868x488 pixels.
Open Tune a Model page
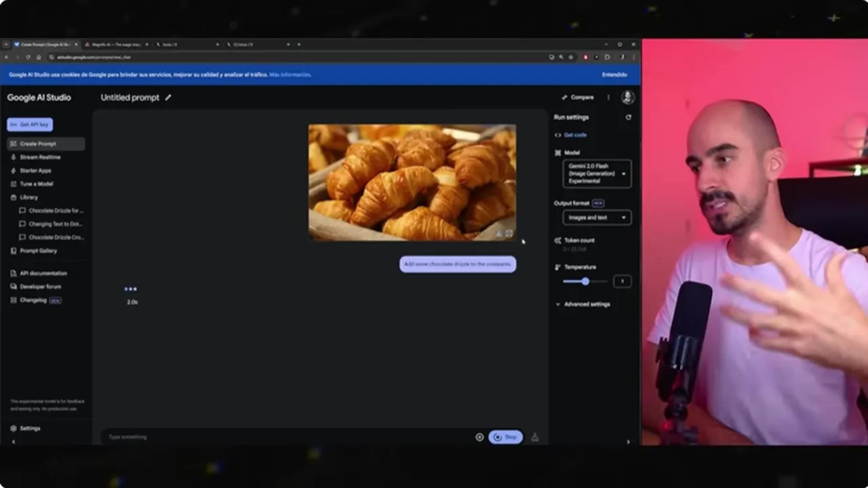point(36,184)
